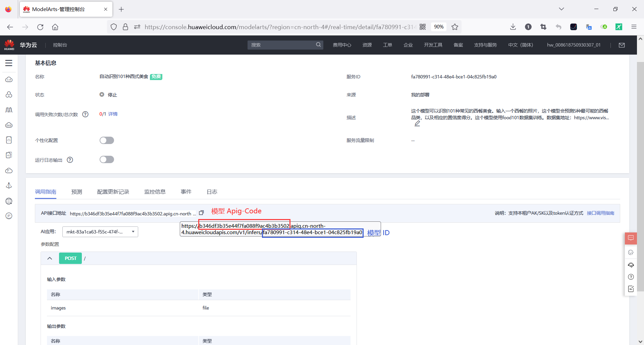
Task: Open a new browser tab
Action: click(121, 9)
